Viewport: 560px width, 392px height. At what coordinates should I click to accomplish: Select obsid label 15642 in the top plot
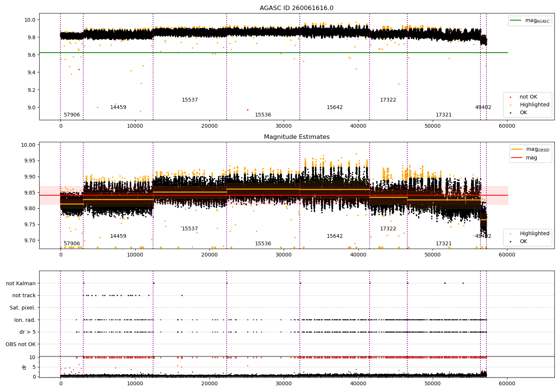coord(335,108)
